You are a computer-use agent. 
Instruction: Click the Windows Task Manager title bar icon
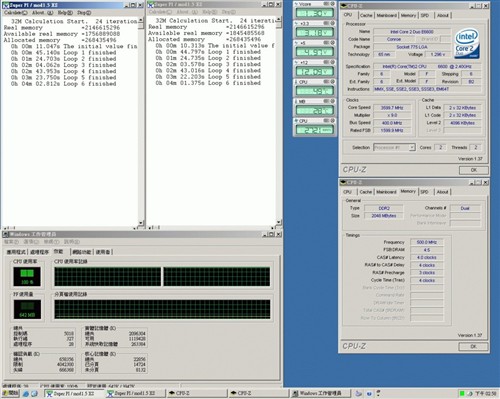click(x=6, y=234)
